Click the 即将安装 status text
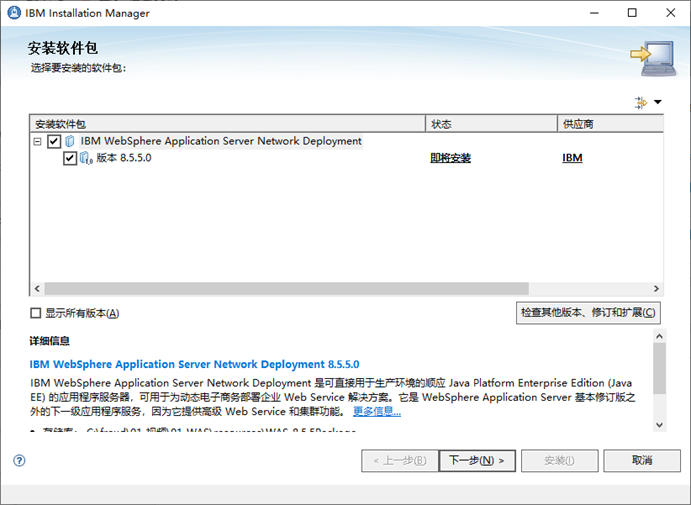This screenshot has width=691, height=505. 450,158
